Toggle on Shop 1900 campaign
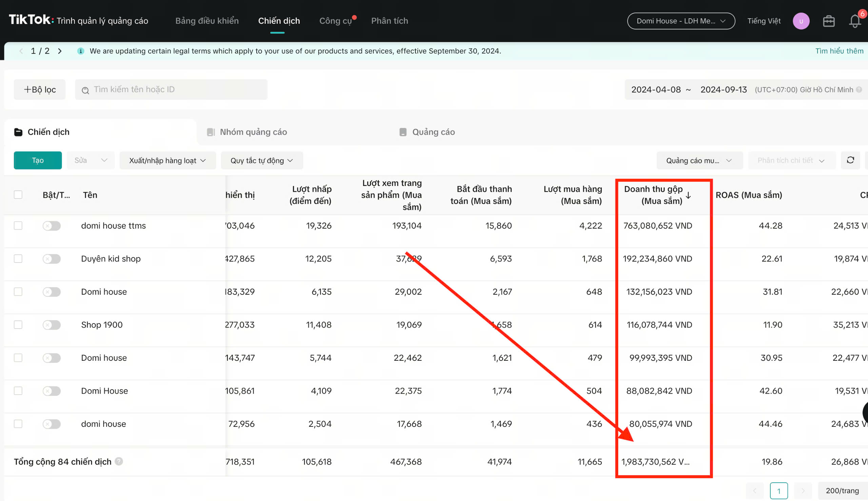This screenshot has width=868, height=501. tap(52, 325)
